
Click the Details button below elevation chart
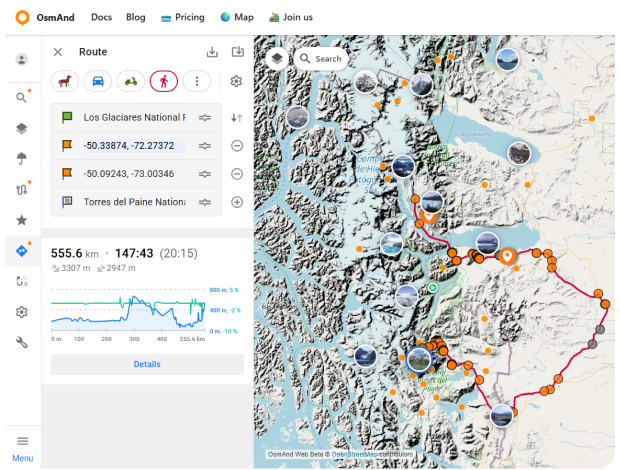(147, 364)
